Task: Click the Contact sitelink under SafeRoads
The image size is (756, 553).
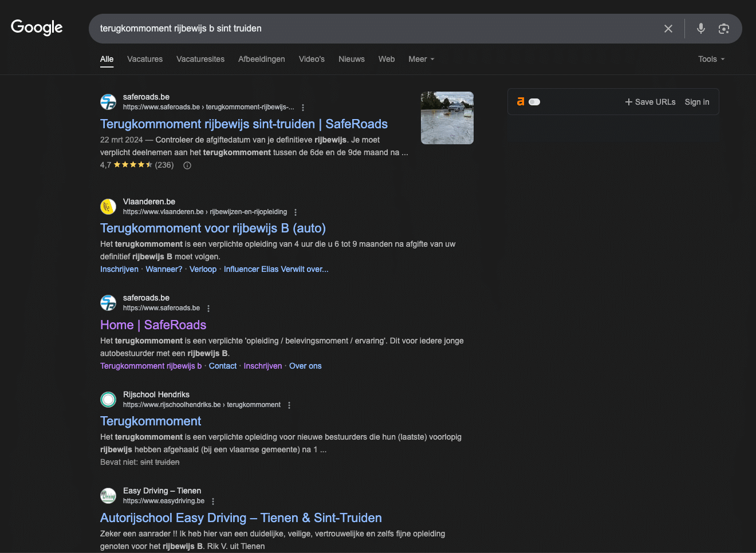Action: pyautogui.click(x=223, y=366)
